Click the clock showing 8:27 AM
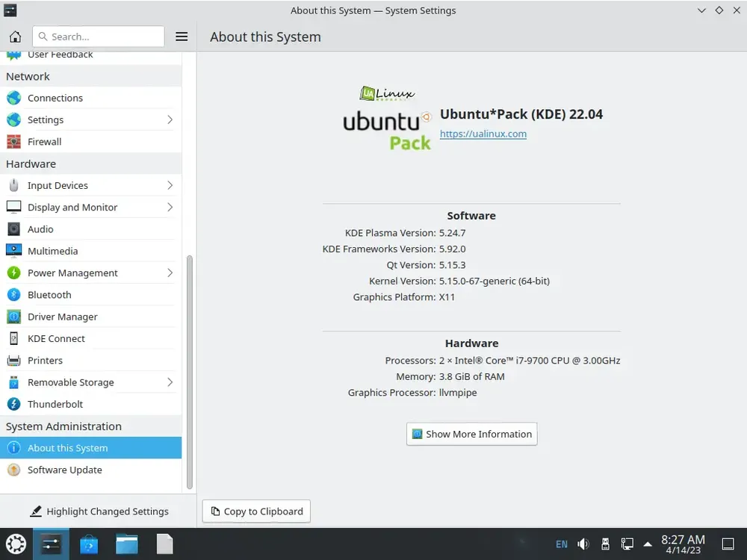Viewport: 747px width, 560px height. tap(684, 544)
